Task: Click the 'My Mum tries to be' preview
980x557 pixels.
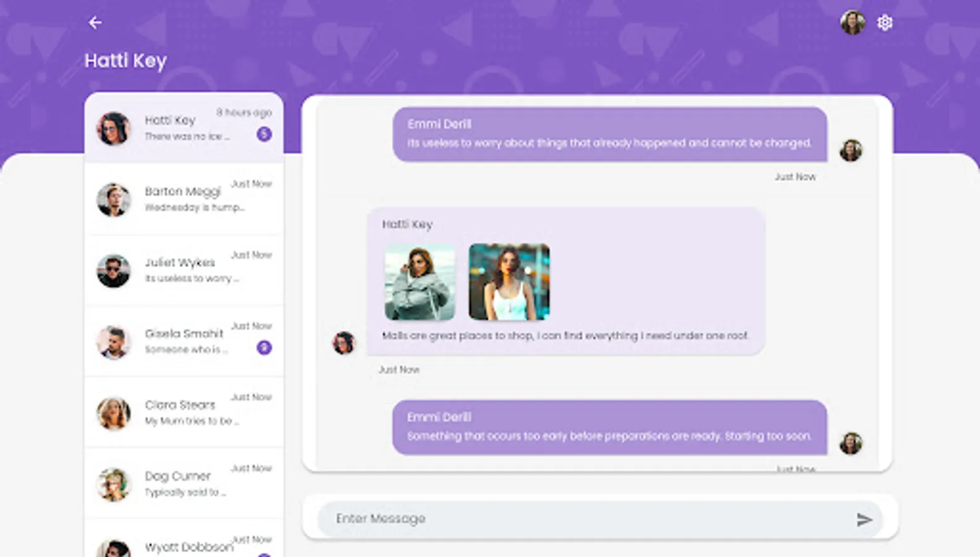Action: (192, 421)
